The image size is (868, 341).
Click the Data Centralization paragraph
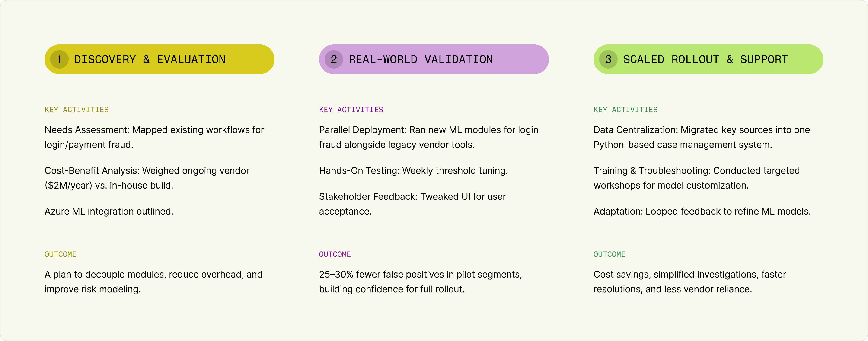[702, 137]
